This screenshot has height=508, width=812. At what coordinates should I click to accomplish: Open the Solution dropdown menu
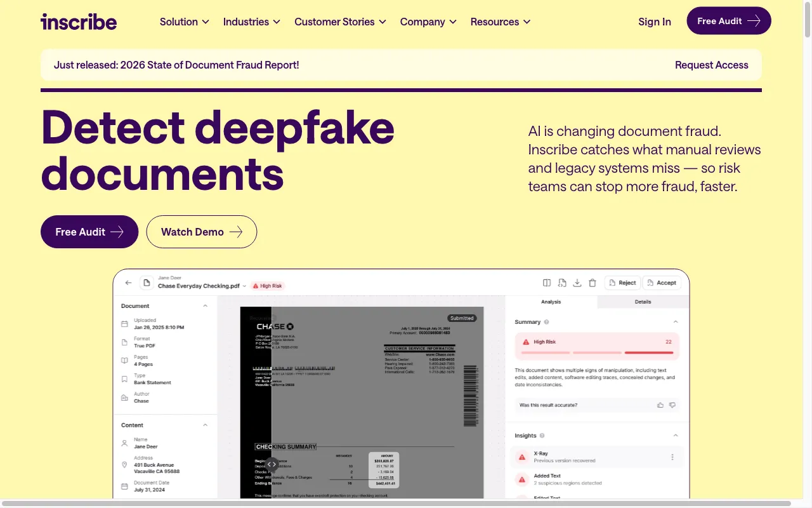click(185, 22)
